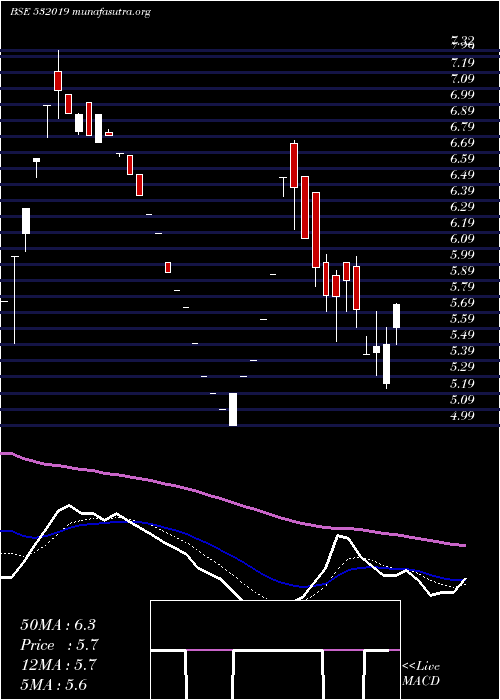Select the 5.29 axis value
500x700 pixels.
point(462,367)
